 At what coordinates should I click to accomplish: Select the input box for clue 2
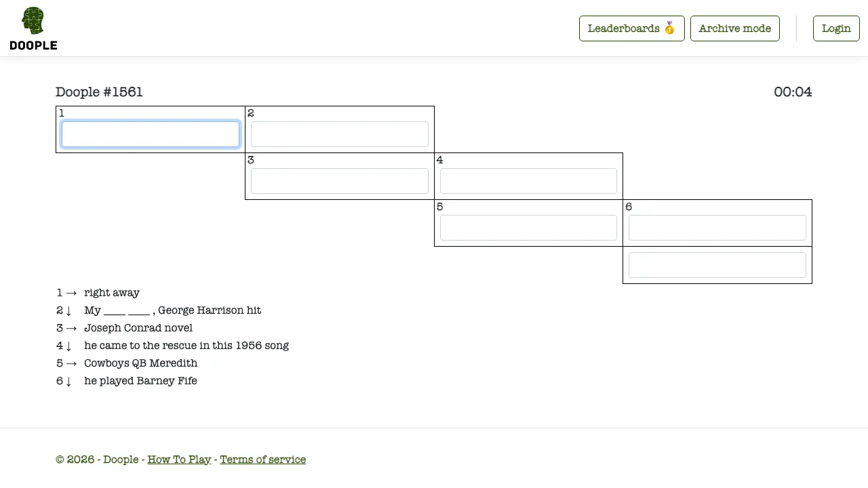(x=339, y=134)
